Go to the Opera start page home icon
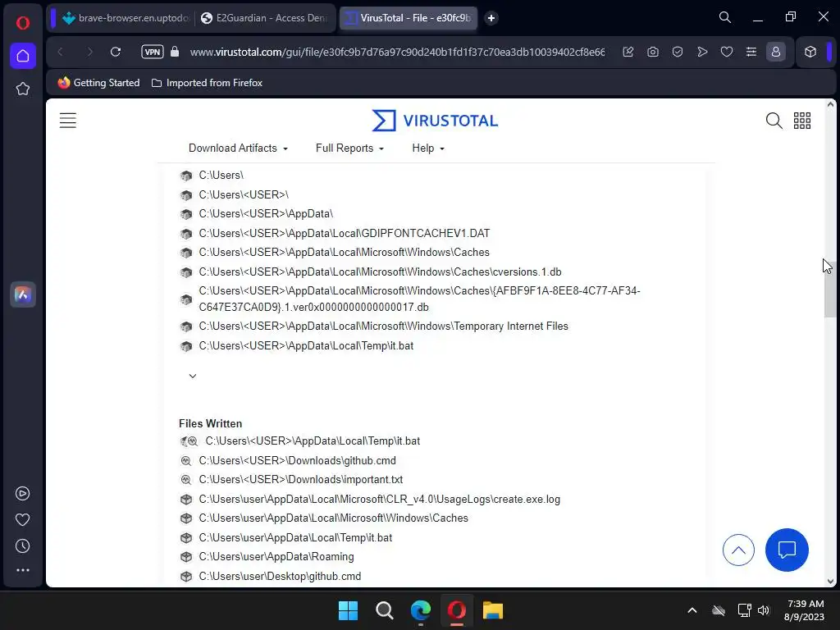 click(22, 56)
